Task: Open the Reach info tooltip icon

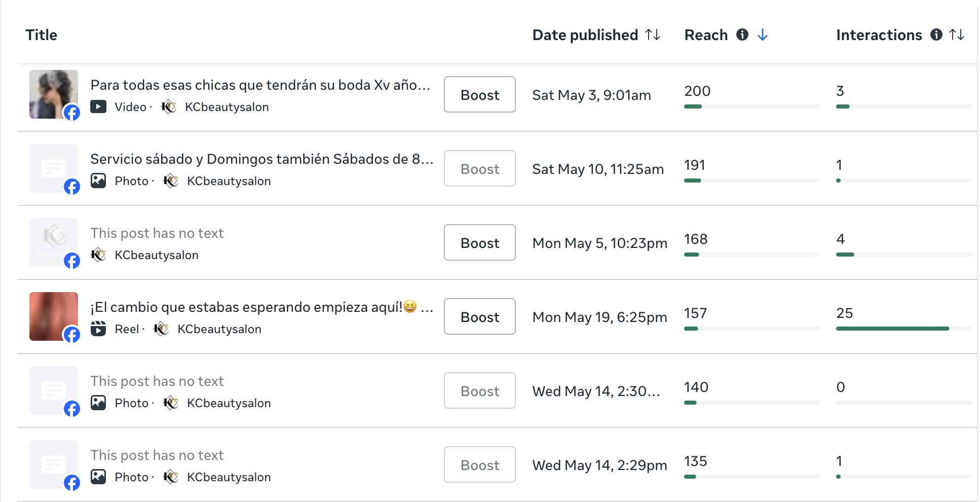Action: click(x=742, y=34)
